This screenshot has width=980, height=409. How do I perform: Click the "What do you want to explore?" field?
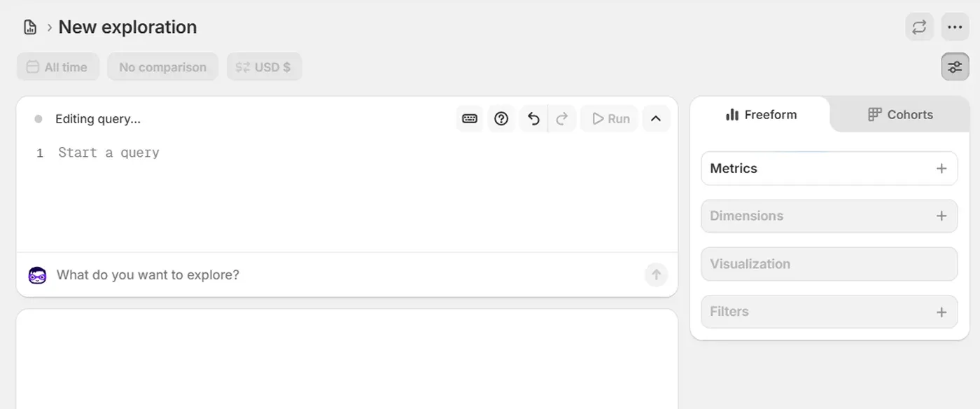point(343,275)
